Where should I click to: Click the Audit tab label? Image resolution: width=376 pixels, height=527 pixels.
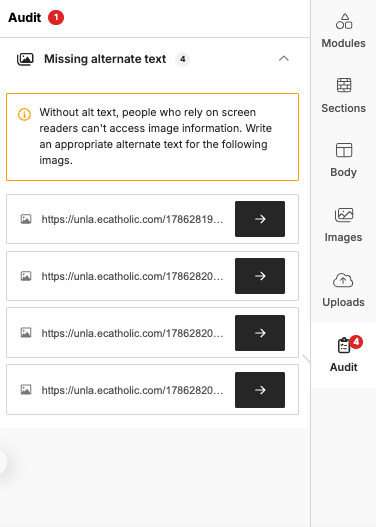coord(343,367)
